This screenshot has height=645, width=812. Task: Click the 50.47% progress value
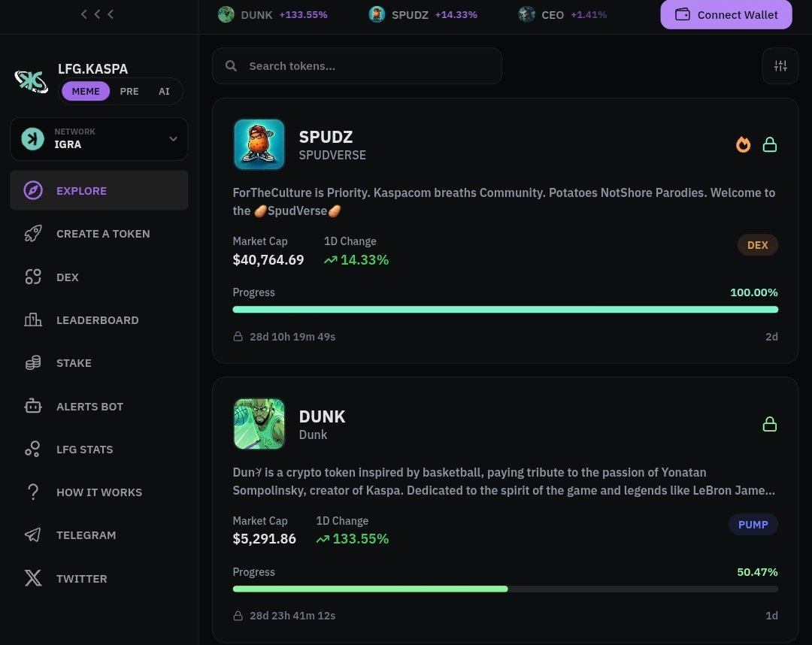[x=757, y=572]
